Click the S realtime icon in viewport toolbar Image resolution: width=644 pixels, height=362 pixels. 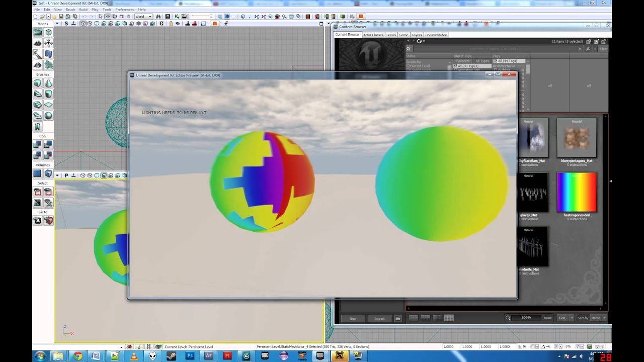(x=66, y=24)
